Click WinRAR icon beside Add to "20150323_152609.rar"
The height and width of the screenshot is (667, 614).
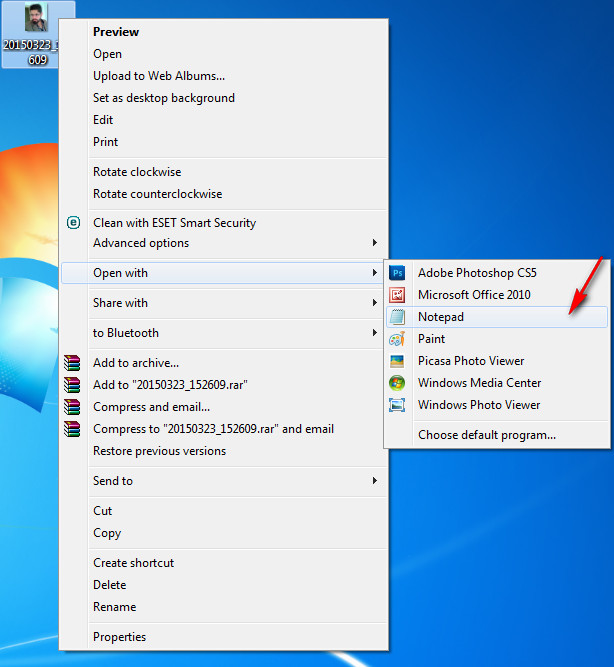(72, 385)
